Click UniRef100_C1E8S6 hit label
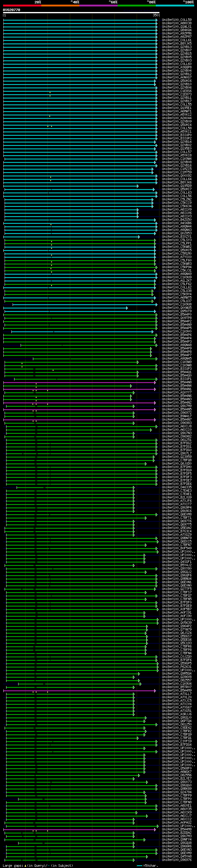The width and height of the screenshot is (197, 868). tap(177, 91)
